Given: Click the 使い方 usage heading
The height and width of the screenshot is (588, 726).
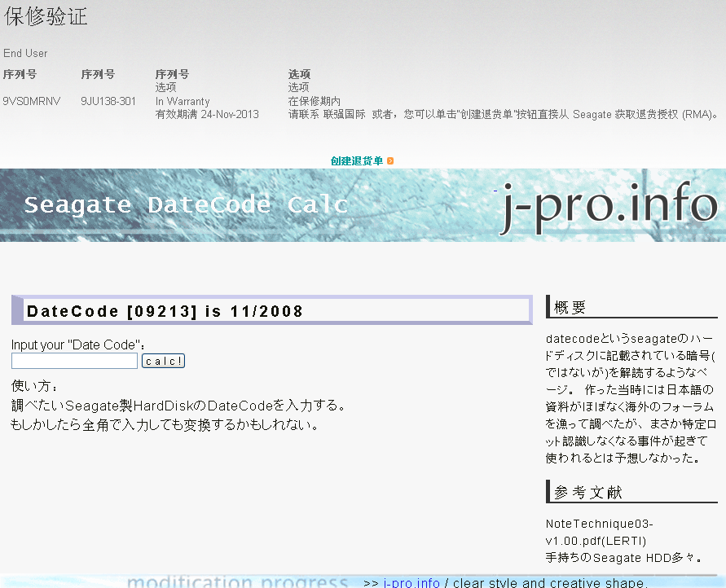Looking at the screenshot, I should click(35, 386).
